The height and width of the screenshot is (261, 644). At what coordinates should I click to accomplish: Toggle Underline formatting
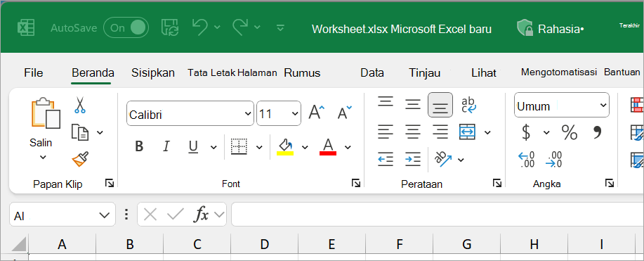pos(193,146)
